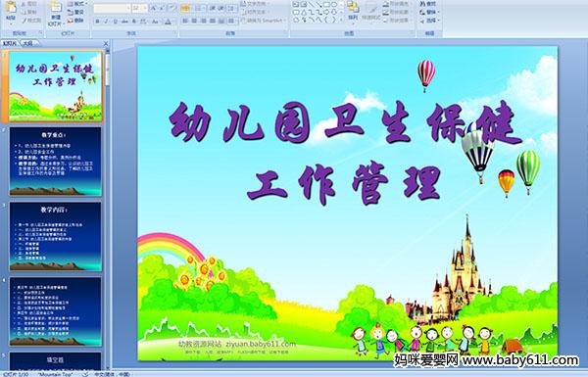Screen dimensions: 588x377
Task: Click the Reset (重设) slide button
Action: (75, 13)
